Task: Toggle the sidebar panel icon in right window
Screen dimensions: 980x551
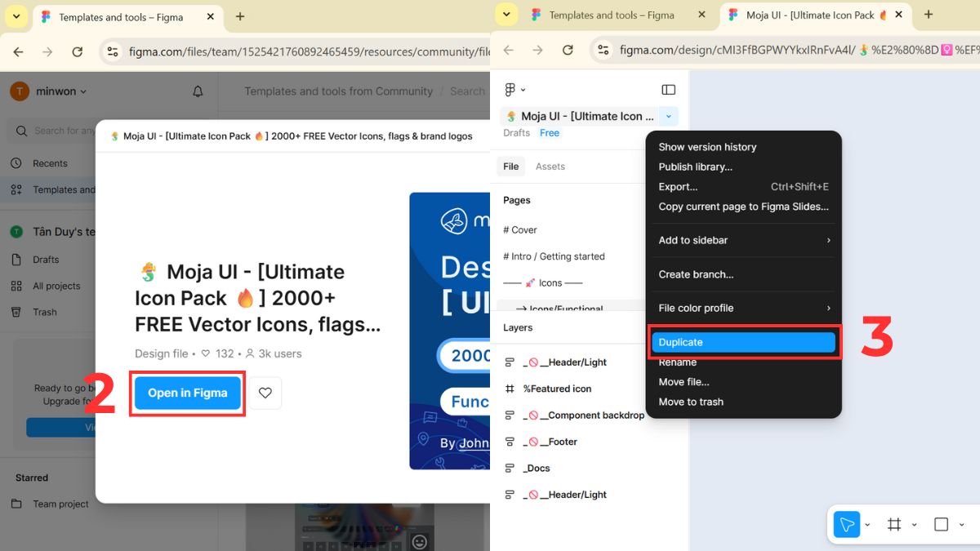Action: coord(668,90)
